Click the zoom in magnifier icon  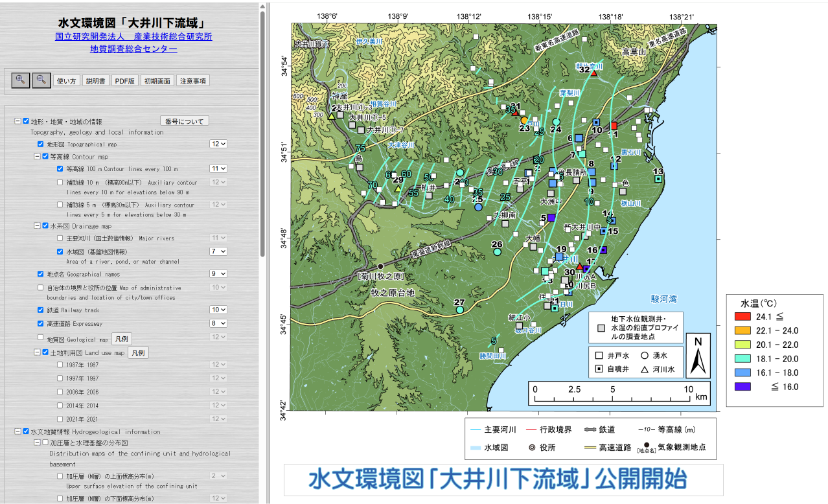pyautogui.click(x=21, y=80)
